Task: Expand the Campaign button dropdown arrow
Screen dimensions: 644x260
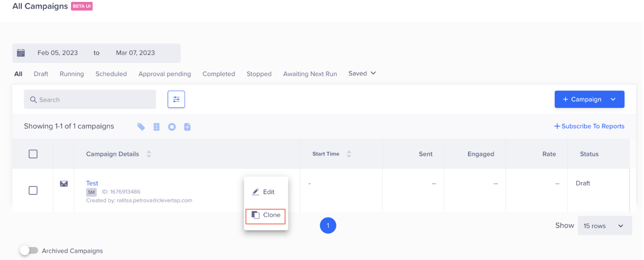Action: click(613, 99)
